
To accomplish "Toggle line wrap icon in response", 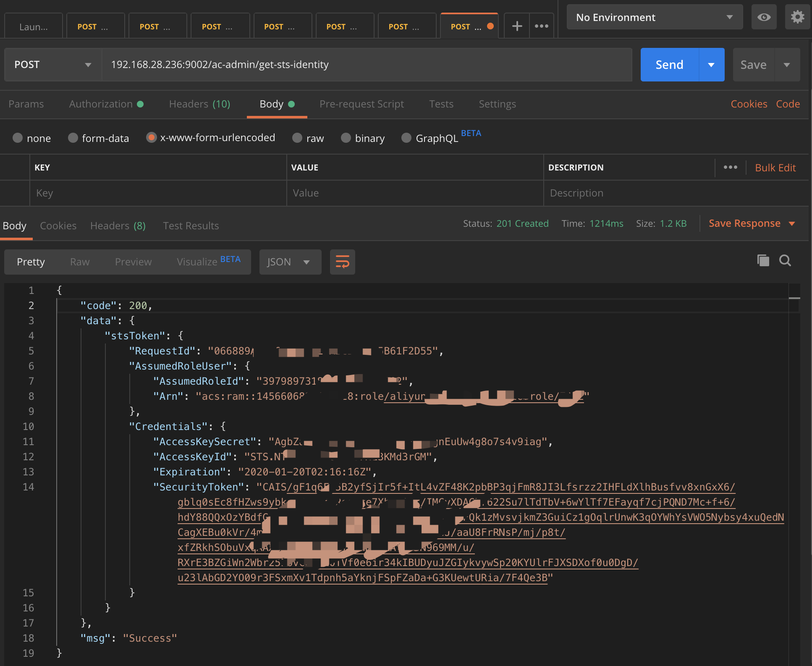I will coord(342,262).
